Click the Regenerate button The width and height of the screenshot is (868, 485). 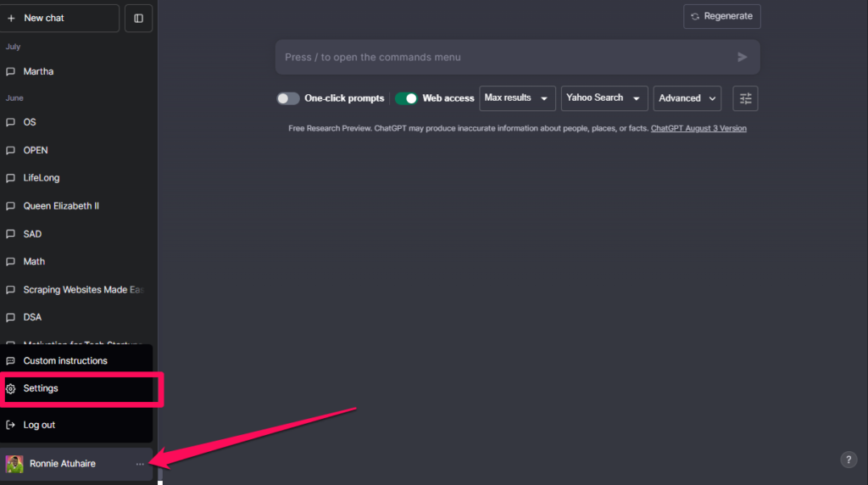(x=722, y=17)
